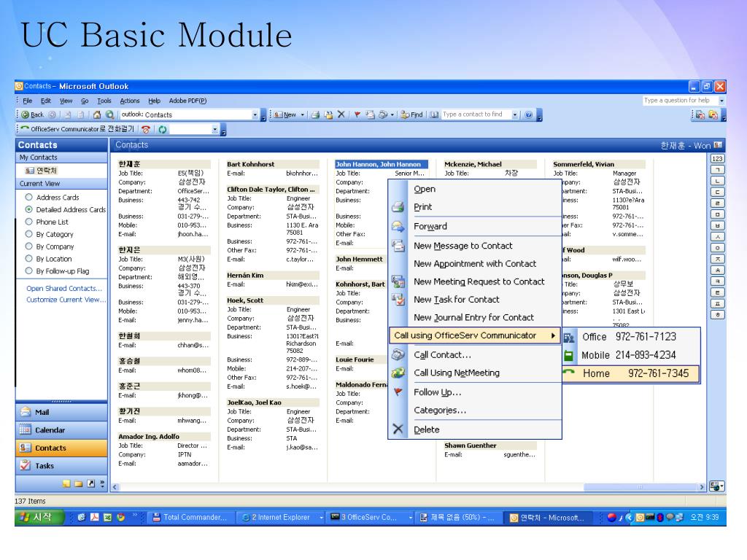Viewport: 747px width, 560px height.
Task: Click the Print icon in the context menu
Action: pos(398,207)
